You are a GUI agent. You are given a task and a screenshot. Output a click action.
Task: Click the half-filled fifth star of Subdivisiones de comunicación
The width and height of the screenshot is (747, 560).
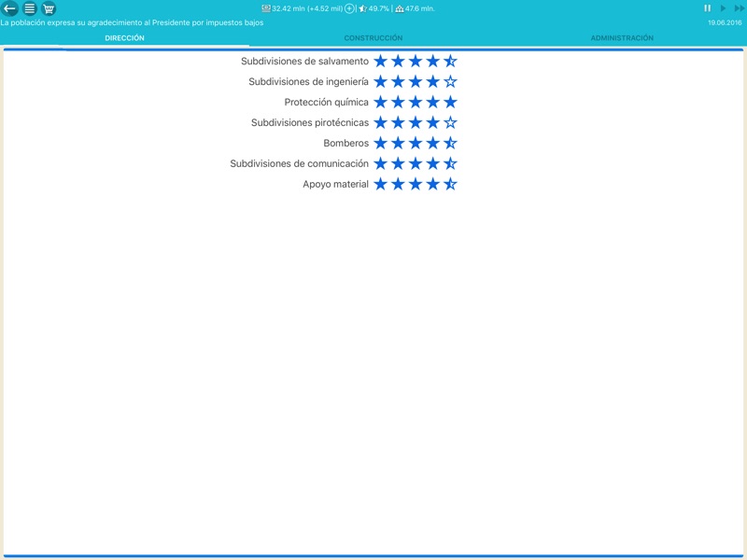point(450,163)
